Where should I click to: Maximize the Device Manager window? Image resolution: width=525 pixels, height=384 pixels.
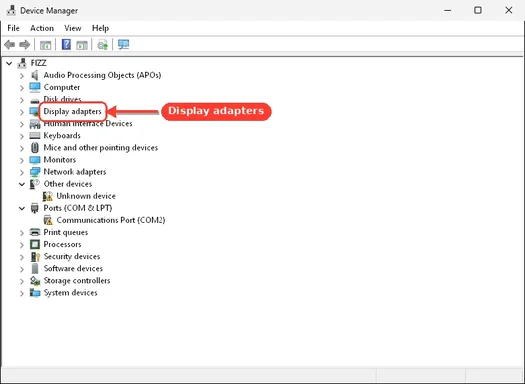click(478, 10)
